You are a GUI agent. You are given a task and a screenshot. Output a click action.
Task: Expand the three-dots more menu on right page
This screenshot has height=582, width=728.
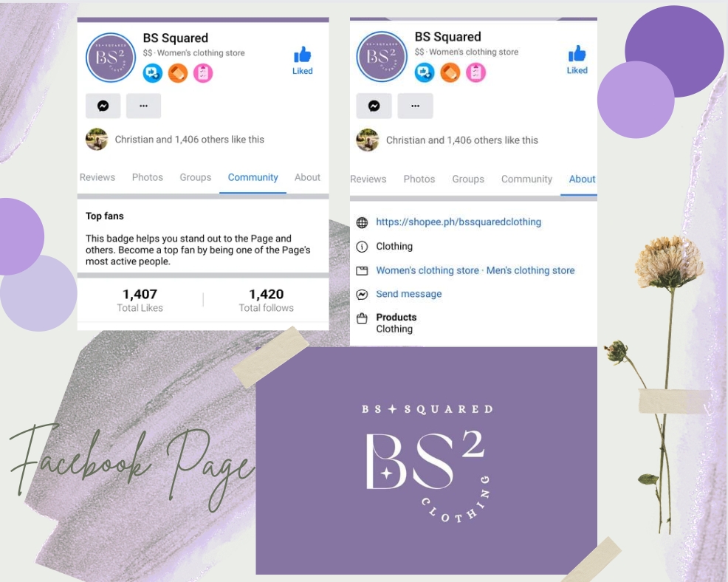415,106
